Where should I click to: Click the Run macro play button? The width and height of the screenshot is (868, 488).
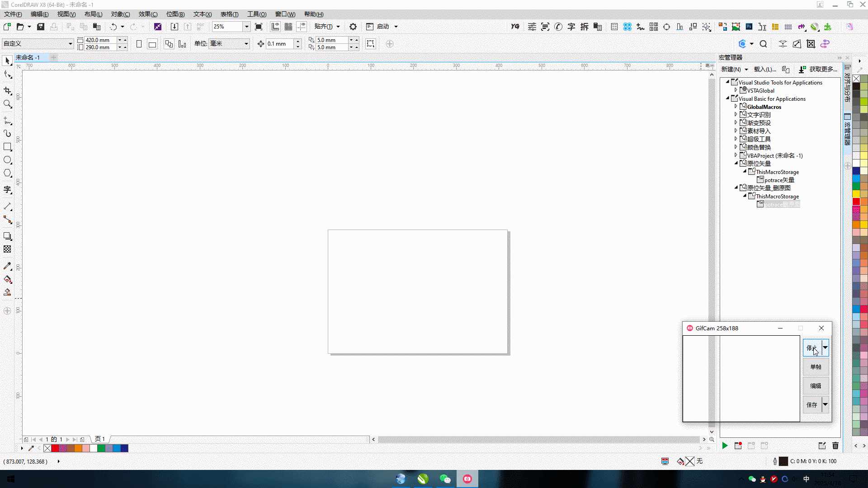[725, 446]
